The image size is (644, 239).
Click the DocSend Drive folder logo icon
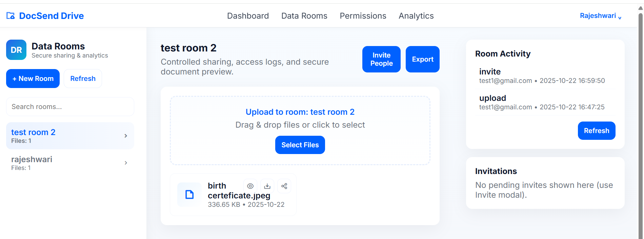click(11, 16)
